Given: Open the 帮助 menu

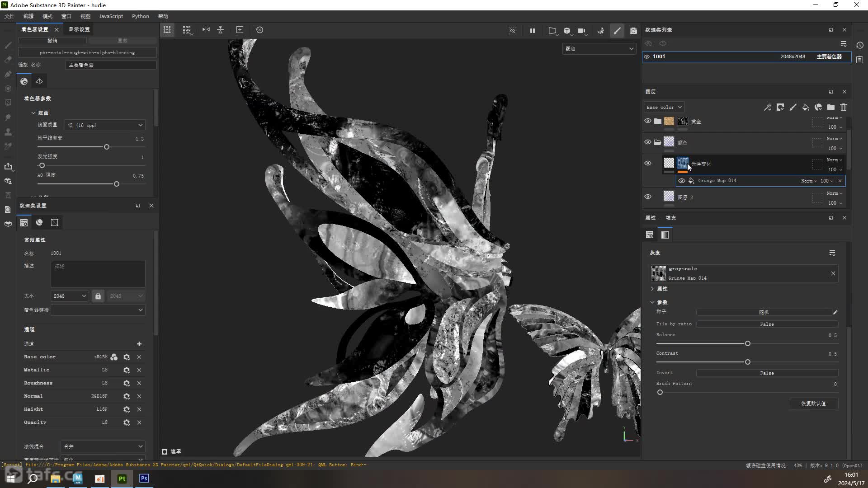Looking at the screenshot, I should [163, 16].
